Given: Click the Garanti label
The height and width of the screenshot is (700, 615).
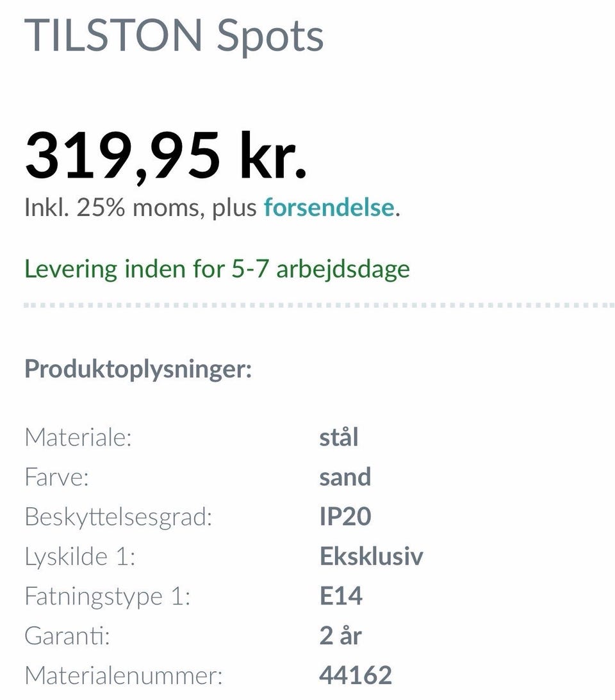Looking at the screenshot, I should [x=67, y=636].
